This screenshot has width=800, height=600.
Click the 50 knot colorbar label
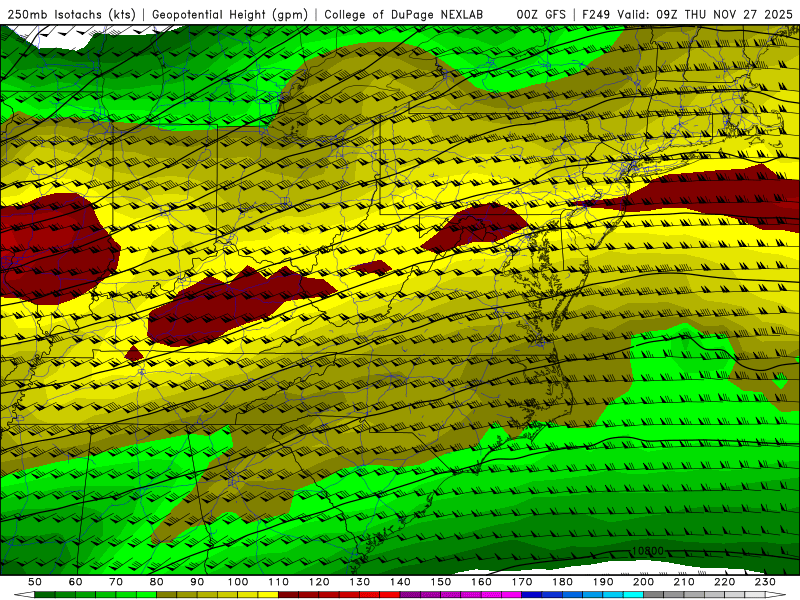[35, 582]
